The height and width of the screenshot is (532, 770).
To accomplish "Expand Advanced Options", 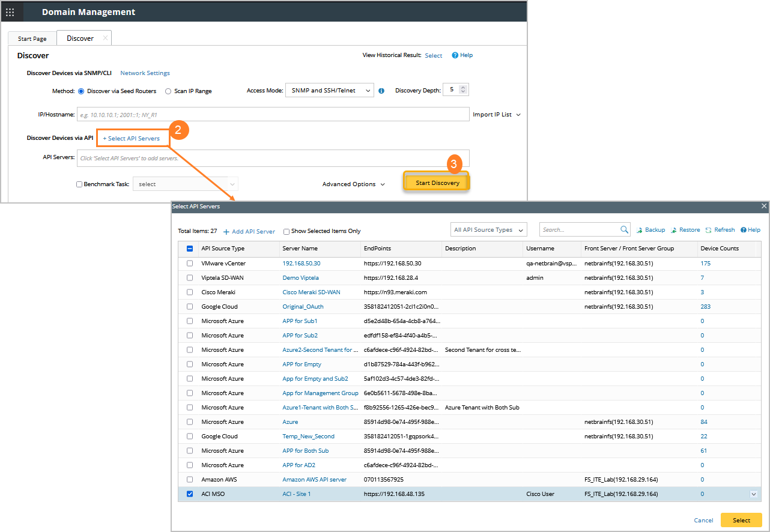I will pos(353,184).
